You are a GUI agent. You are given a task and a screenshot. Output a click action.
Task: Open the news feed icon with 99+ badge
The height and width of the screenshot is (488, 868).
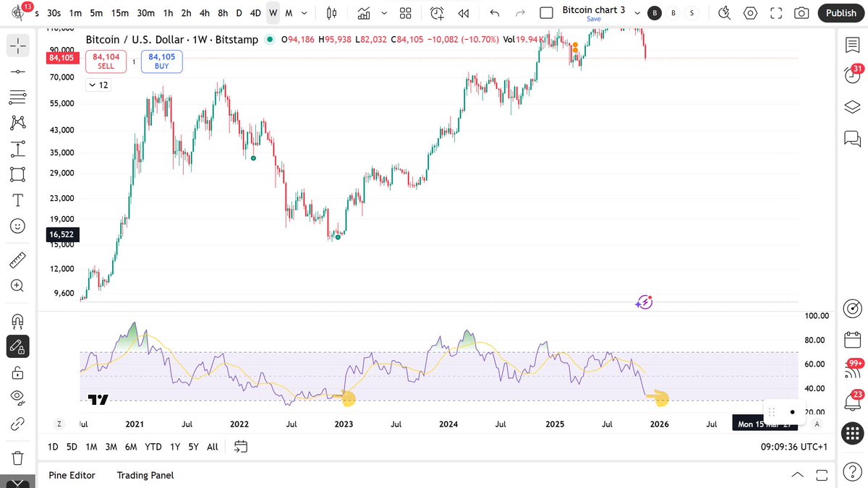(851, 370)
